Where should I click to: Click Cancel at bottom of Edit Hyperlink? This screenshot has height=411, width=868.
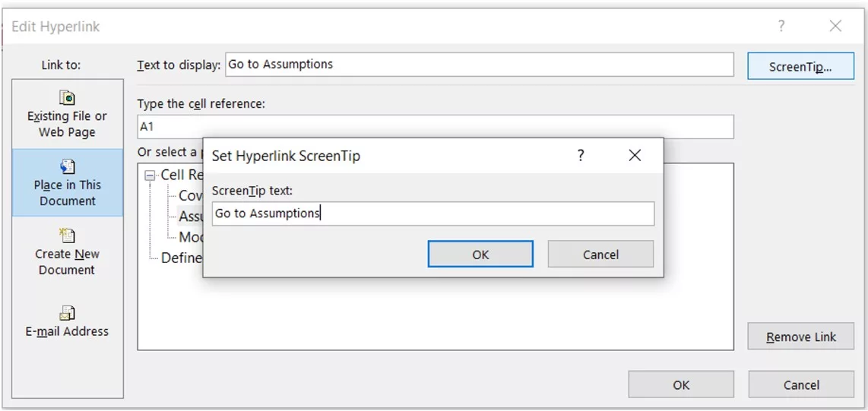801,385
